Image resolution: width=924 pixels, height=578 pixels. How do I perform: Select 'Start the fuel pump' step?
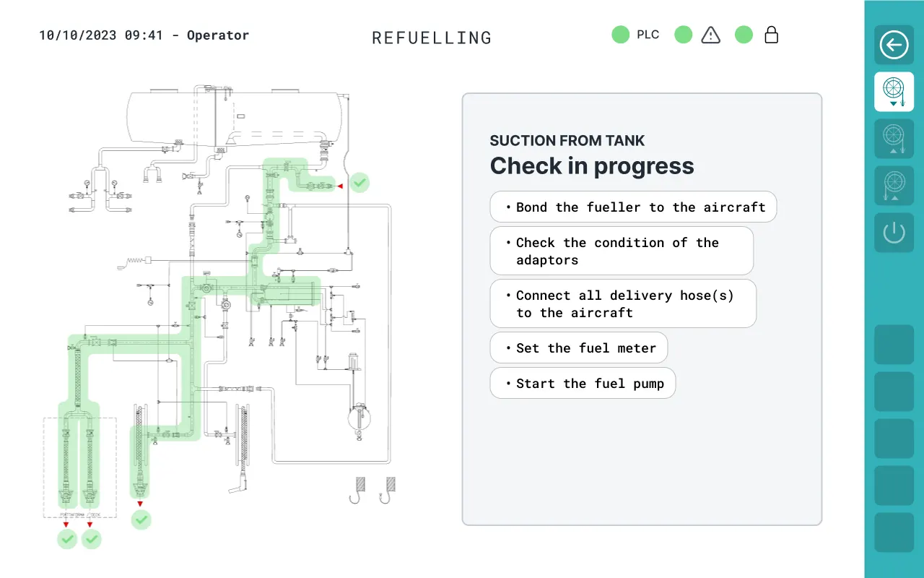coord(583,384)
